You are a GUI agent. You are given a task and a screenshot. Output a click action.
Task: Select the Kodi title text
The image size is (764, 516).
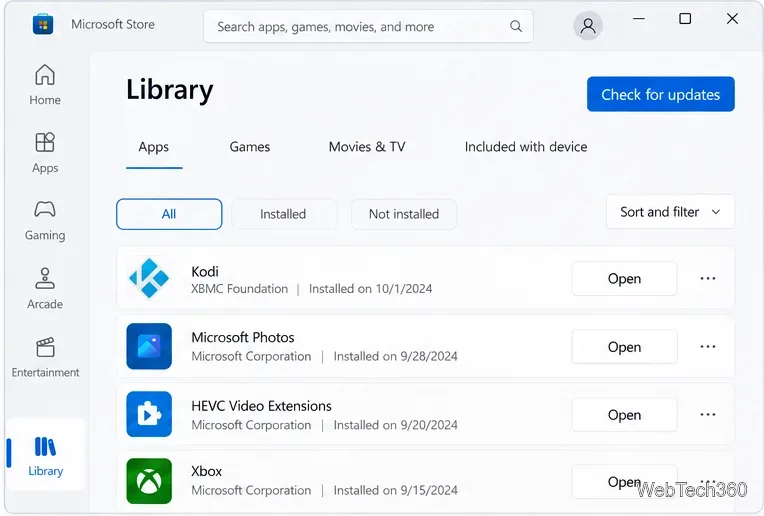(x=205, y=271)
